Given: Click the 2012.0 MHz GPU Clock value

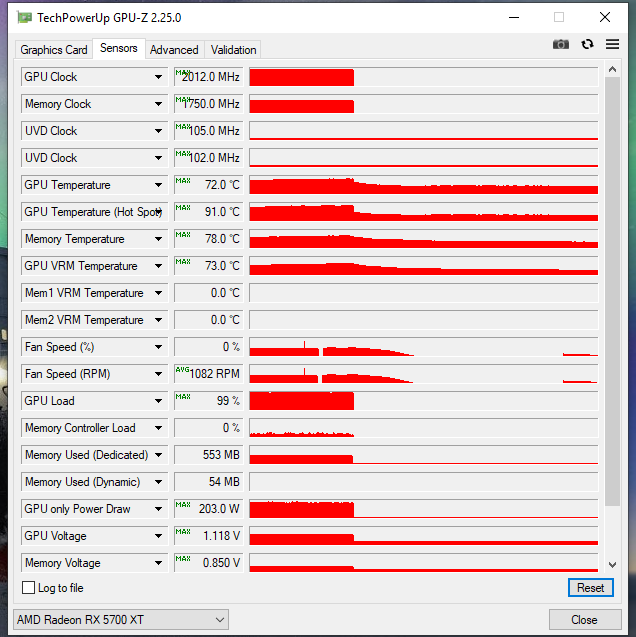Looking at the screenshot, I should pos(208,77).
